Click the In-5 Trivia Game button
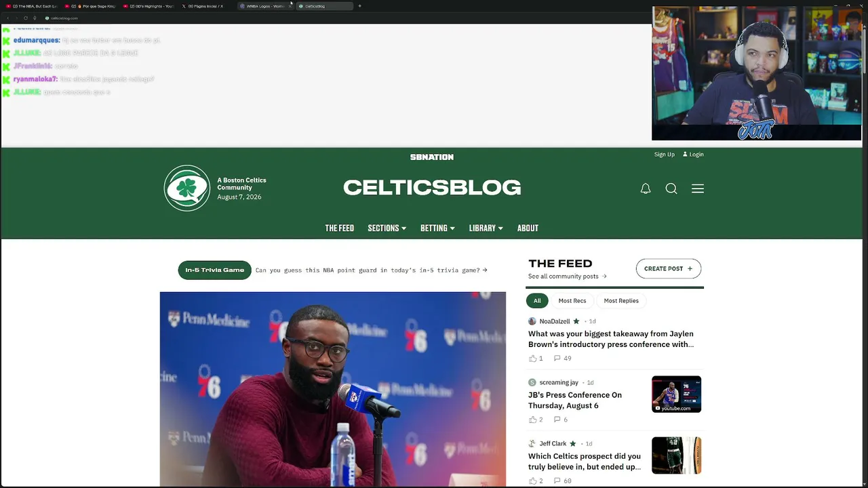 point(215,270)
